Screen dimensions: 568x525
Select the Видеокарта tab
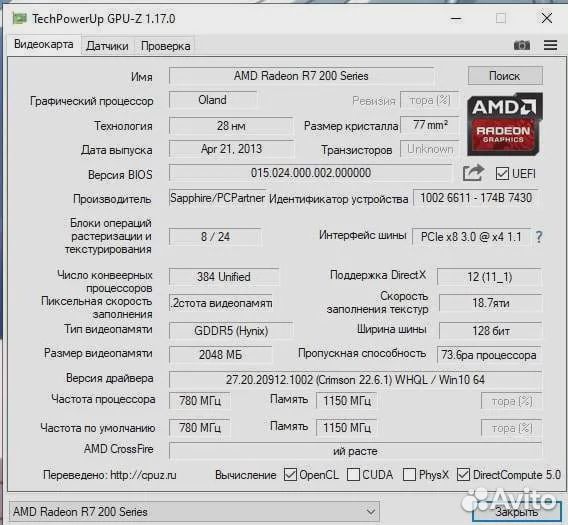click(44, 45)
